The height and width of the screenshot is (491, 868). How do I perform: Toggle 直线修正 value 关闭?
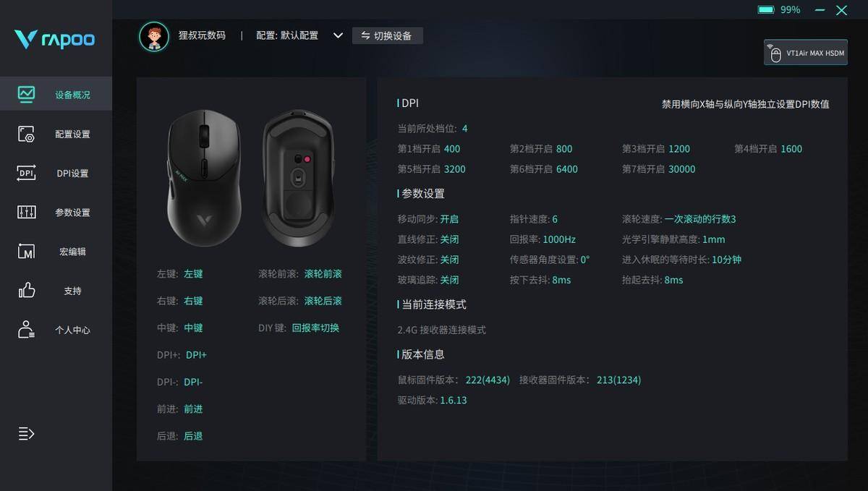pyautogui.click(x=449, y=239)
